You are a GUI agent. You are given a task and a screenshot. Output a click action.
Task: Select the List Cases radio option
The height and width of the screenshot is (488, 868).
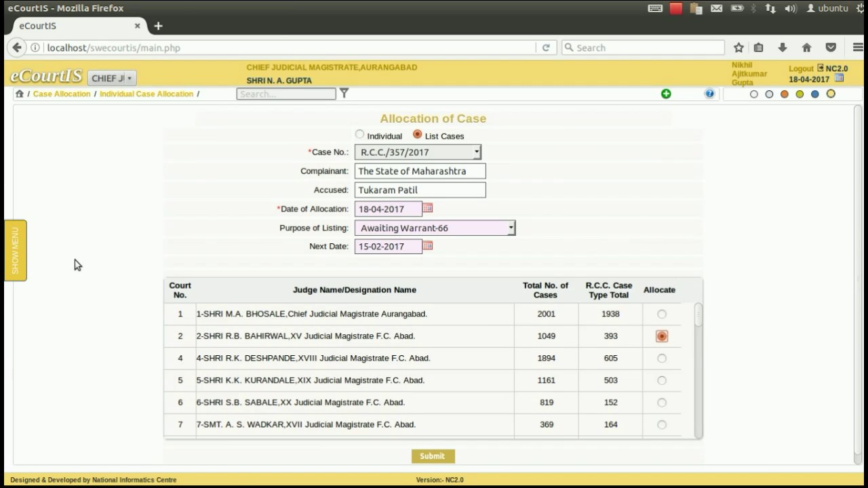pos(417,135)
